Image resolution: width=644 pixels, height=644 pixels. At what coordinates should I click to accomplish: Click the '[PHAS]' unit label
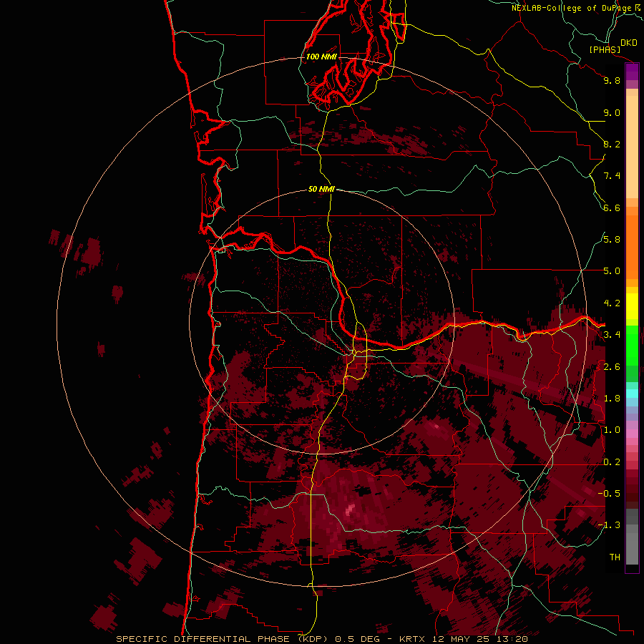pos(605,49)
